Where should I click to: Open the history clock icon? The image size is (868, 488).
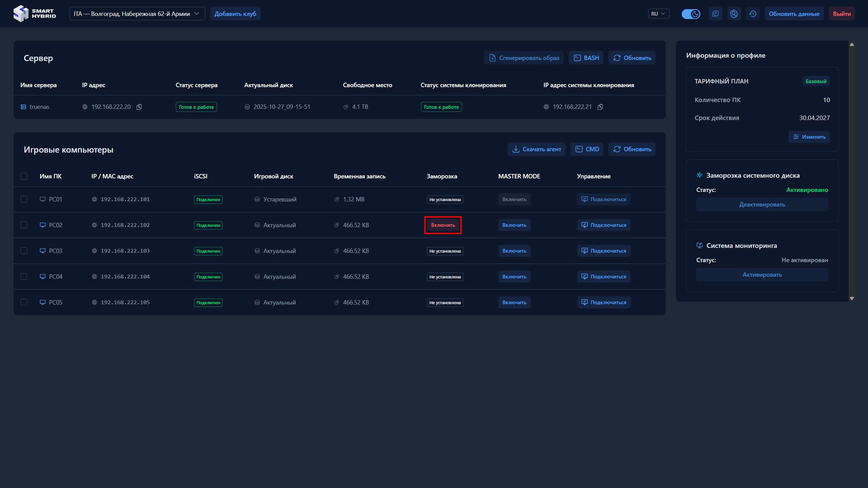753,14
